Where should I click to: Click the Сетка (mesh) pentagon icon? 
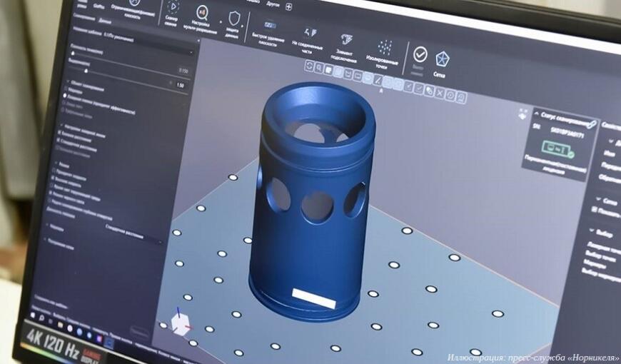tap(442, 57)
